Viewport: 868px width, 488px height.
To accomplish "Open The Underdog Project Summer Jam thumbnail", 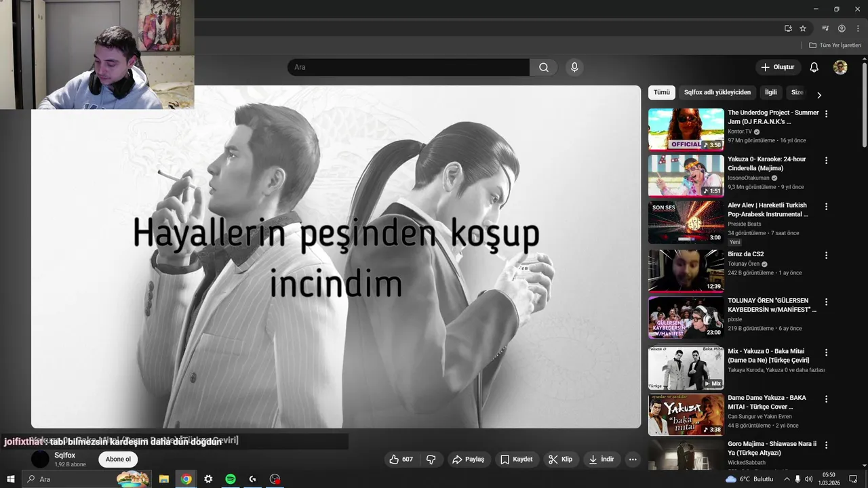I will 686,129.
